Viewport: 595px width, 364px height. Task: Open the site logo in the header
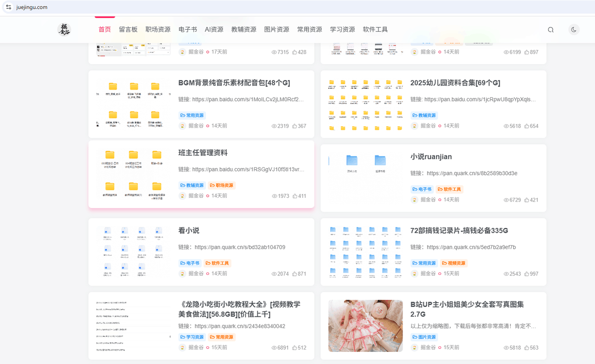point(64,30)
